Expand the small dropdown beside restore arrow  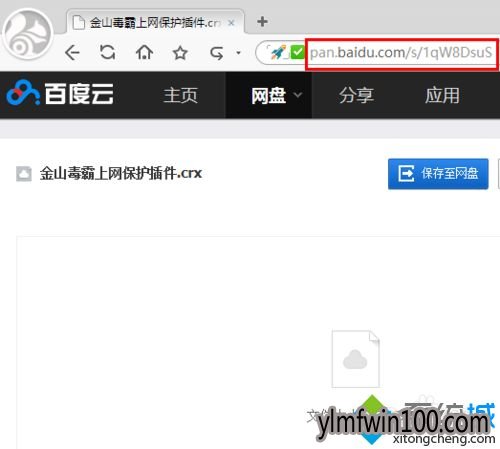pos(238,53)
